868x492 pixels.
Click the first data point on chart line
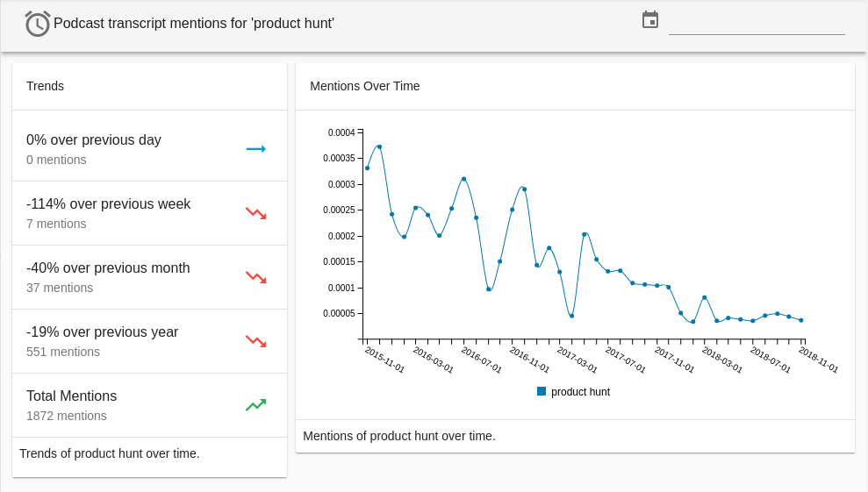click(x=367, y=168)
